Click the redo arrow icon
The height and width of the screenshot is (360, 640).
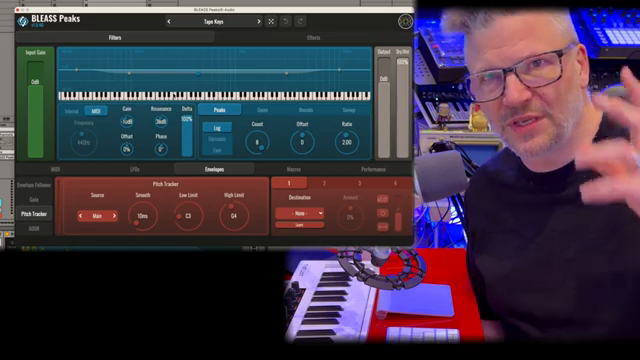point(300,22)
